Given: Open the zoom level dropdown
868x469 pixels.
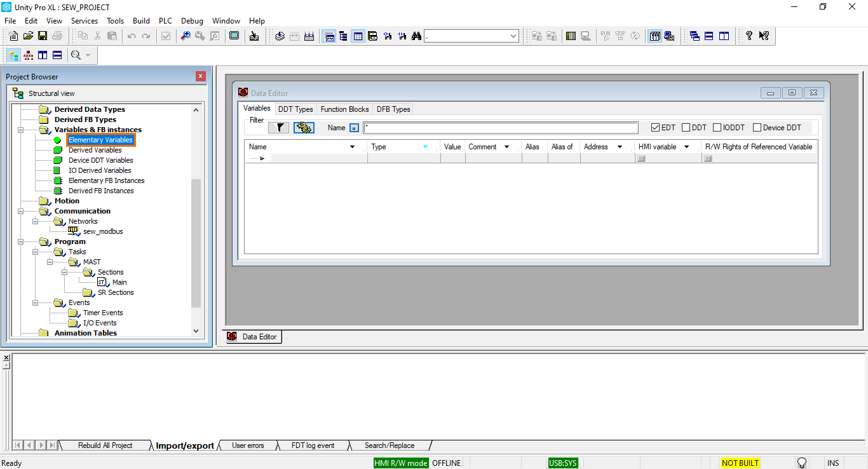Looking at the screenshot, I should point(88,55).
